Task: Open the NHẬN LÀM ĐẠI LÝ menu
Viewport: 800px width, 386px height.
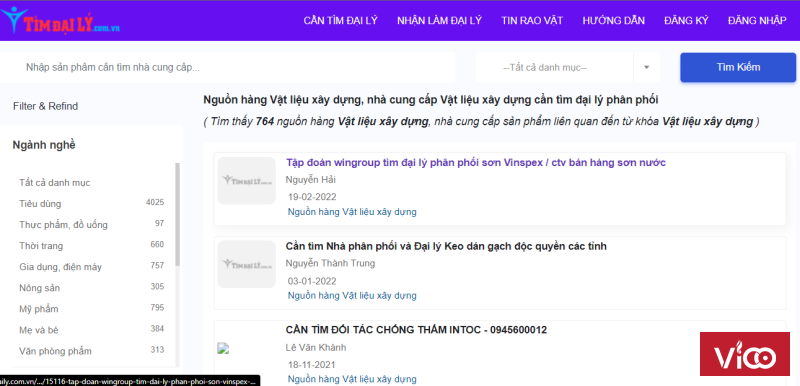Action: click(439, 20)
